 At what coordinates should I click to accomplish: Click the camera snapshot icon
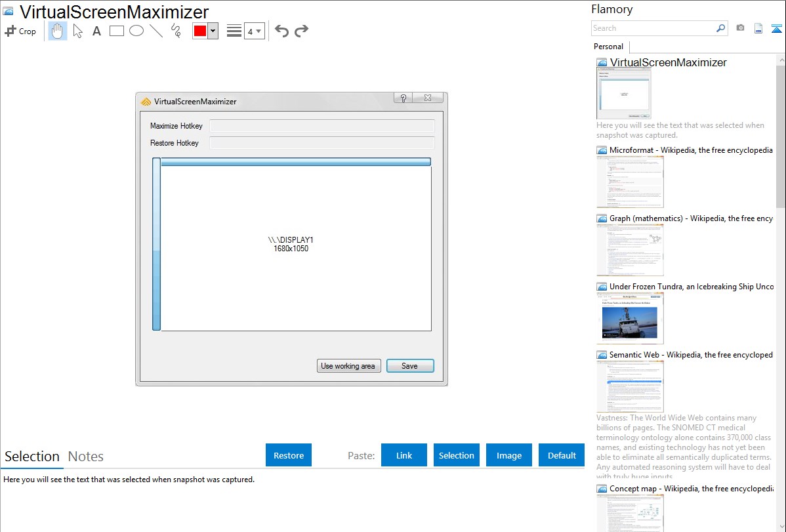(x=740, y=28)
